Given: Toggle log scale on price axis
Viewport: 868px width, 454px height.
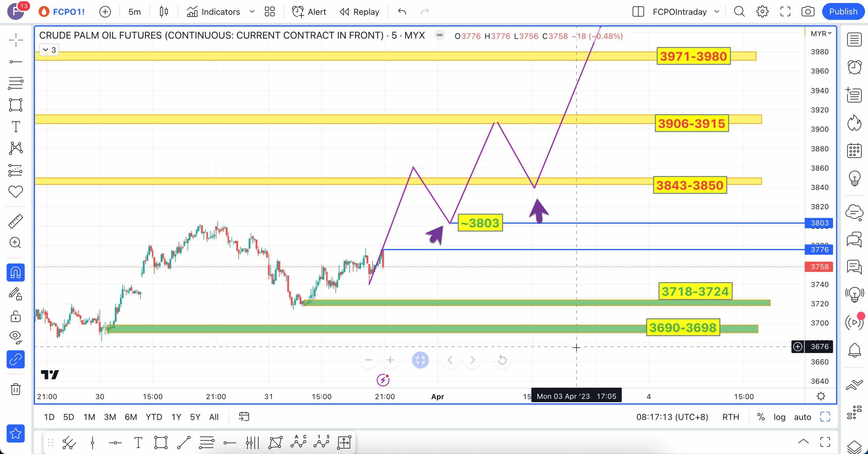Looking at the screenshot, I should [779, 417].
